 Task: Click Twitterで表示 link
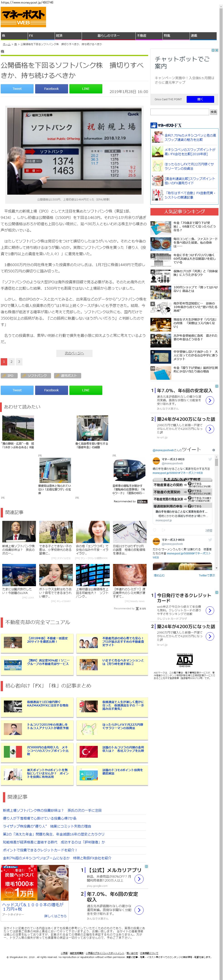point(207,575)
